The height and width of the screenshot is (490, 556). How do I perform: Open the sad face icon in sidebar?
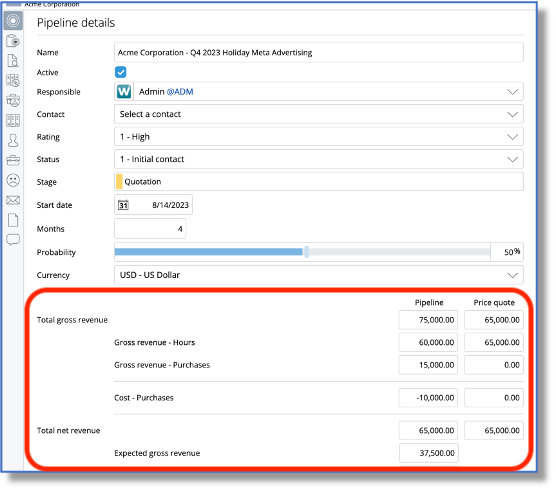13,180
